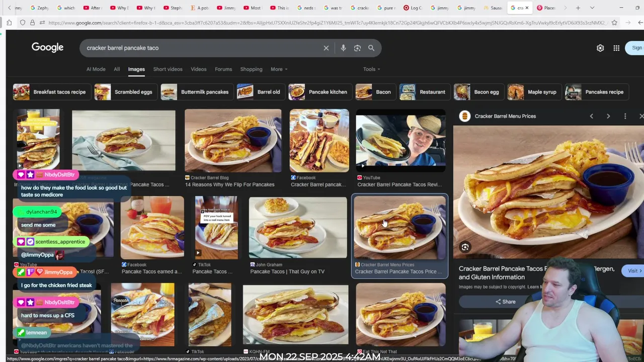Screen dimensions: 644x362
Task: Select the Images tab
Action: tap(136, 69)
